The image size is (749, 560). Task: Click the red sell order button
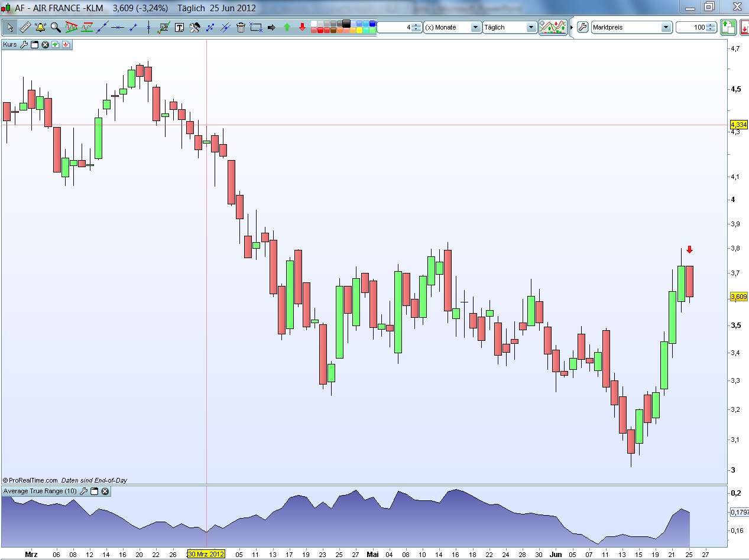(744, 27)
